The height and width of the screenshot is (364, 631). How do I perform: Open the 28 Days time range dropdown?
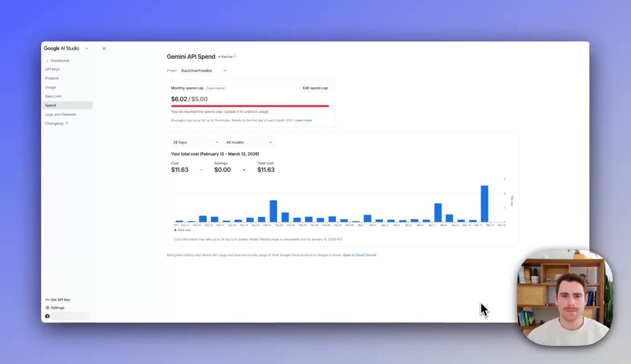(x=196, y=143)
